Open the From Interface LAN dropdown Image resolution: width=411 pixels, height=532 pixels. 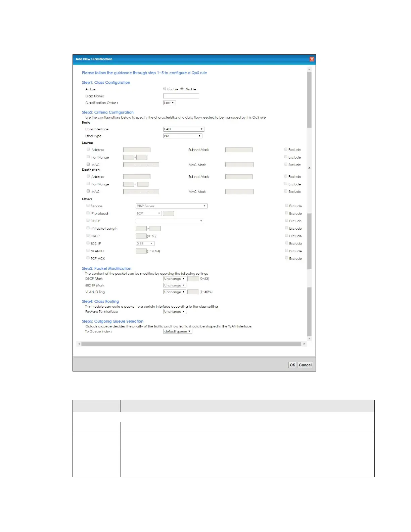pyautogui.click(x=184, y=129)
